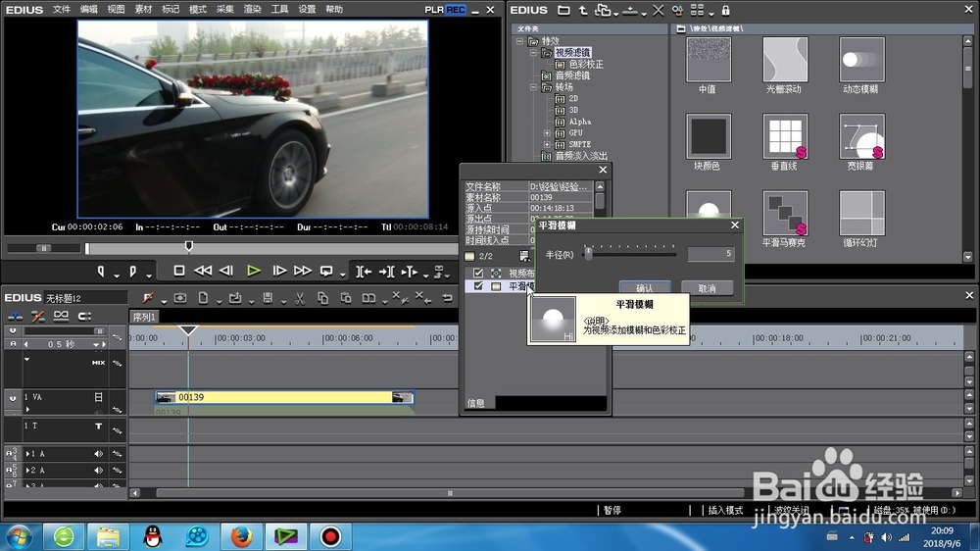Image resolution: width=980 pixels, height=551 pixels.
Task: Toggle mute on audio track 1 A
Action: click(x=98, y=454)
